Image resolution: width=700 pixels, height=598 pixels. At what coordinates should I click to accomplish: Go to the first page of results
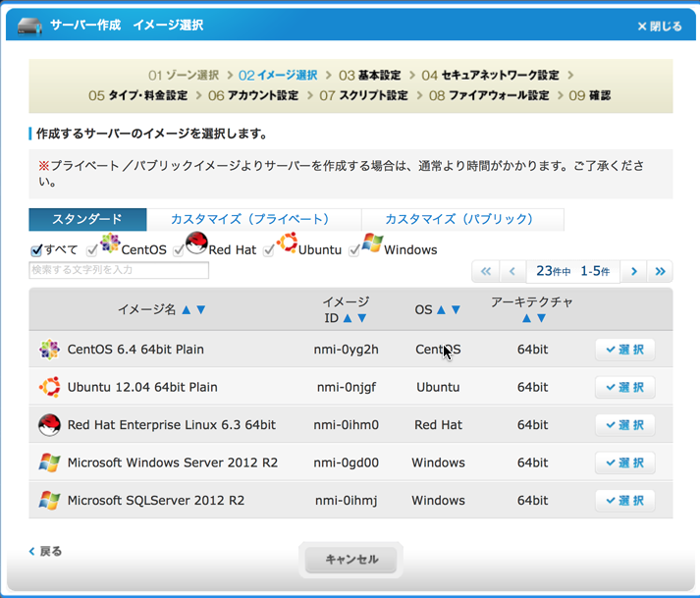pos(486,271)
